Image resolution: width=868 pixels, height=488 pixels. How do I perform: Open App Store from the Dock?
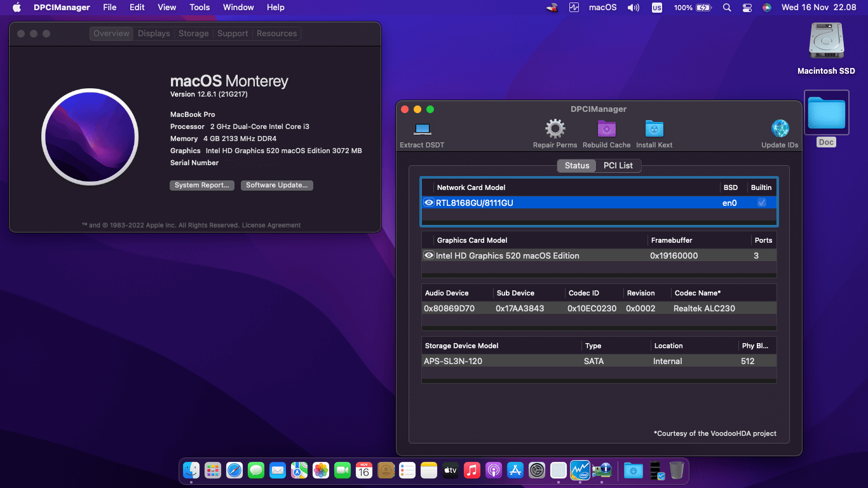(515, 470)
